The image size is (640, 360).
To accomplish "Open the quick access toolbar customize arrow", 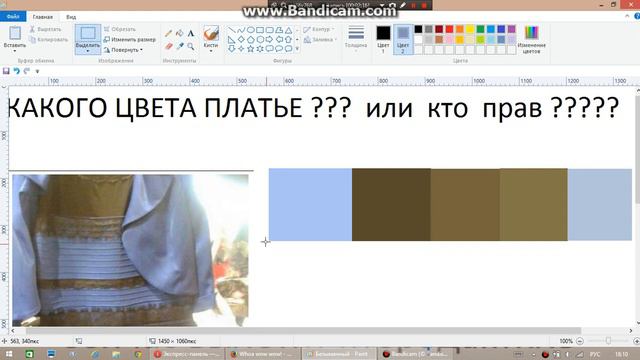I will point(38,71).
